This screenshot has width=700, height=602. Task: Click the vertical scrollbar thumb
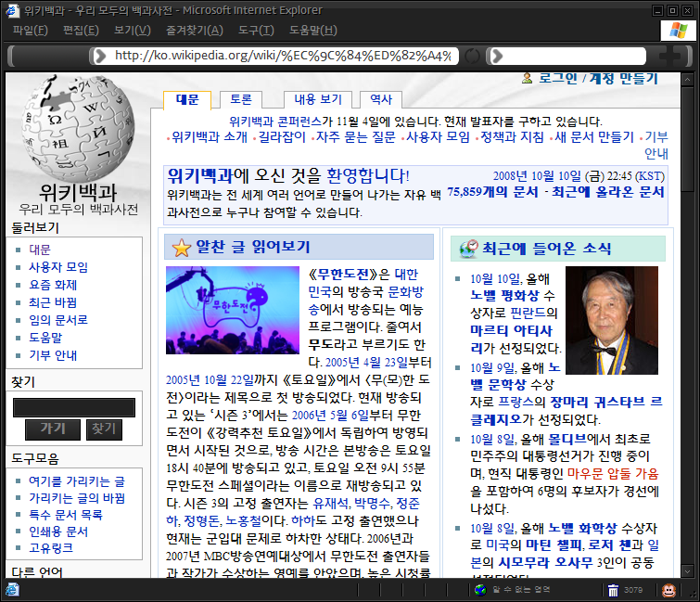tap(687, 139)
